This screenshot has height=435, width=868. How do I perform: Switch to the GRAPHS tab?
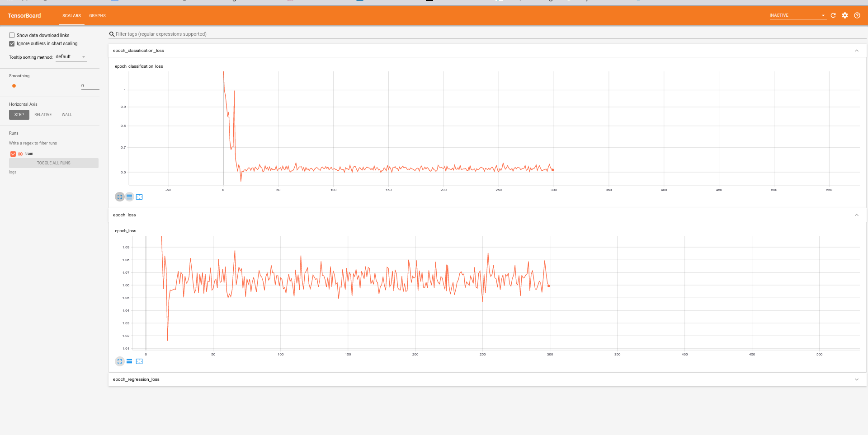click(97, 15)
